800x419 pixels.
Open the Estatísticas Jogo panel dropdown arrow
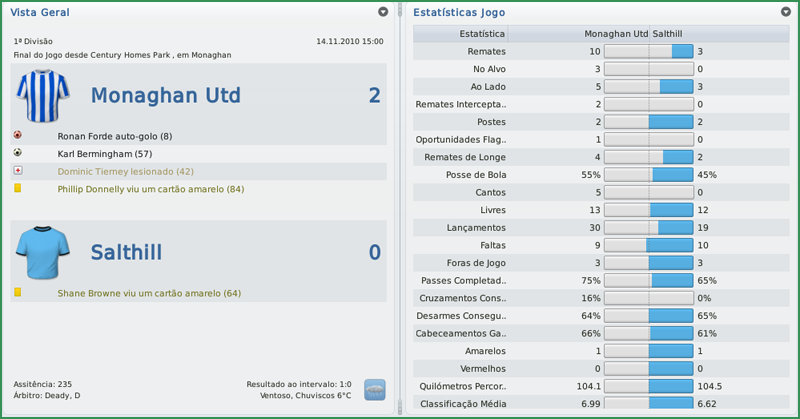[787, 12]
